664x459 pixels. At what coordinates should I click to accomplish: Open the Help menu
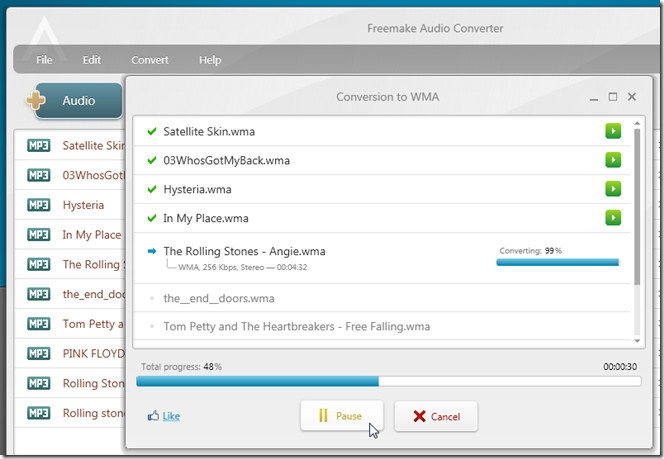(210, 60)
